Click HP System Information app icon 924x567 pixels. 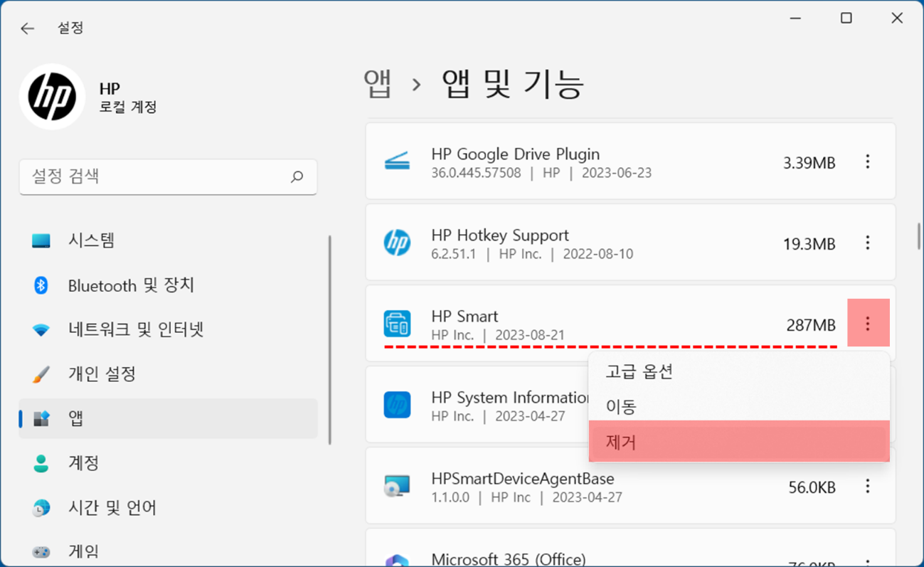pyautogui.click(x=397, y=406)
